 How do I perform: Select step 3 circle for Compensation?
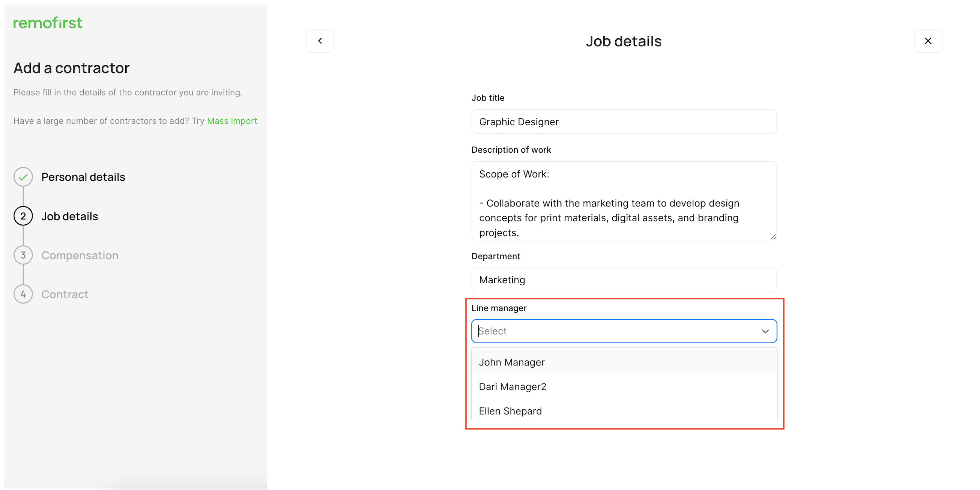click(x=23, y=255)
